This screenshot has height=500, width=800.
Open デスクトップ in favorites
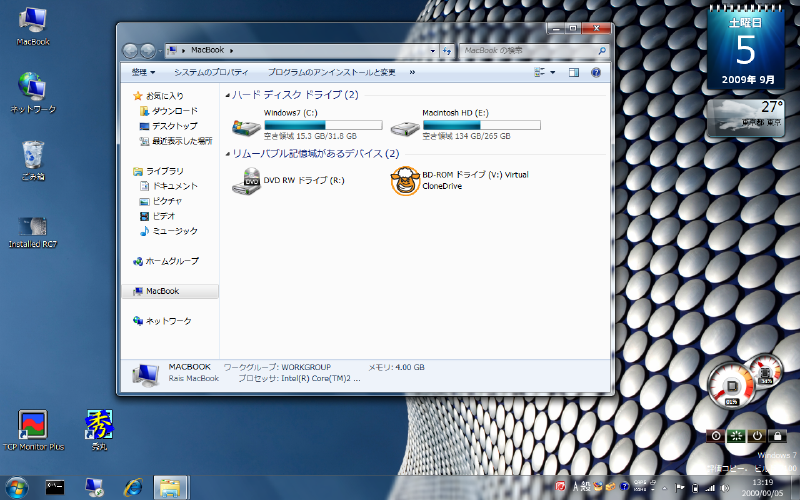click(169, 126)
